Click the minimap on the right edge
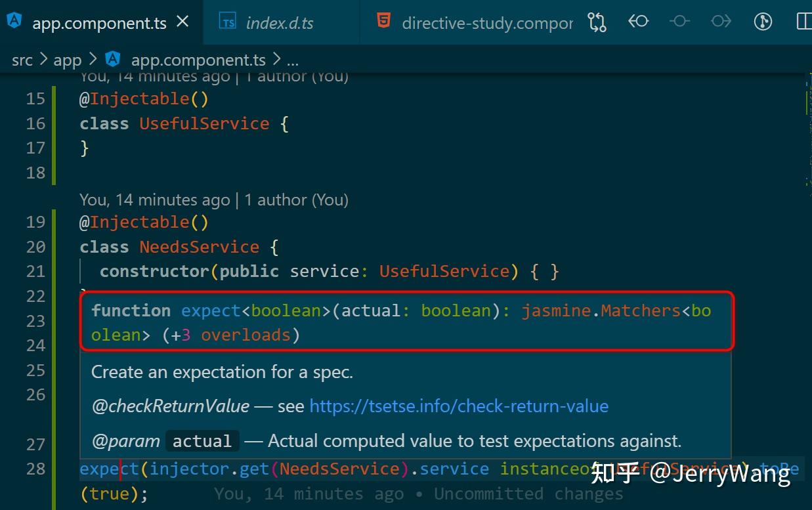The width and height of the screenshot is (812, 510). coord(806,197)
